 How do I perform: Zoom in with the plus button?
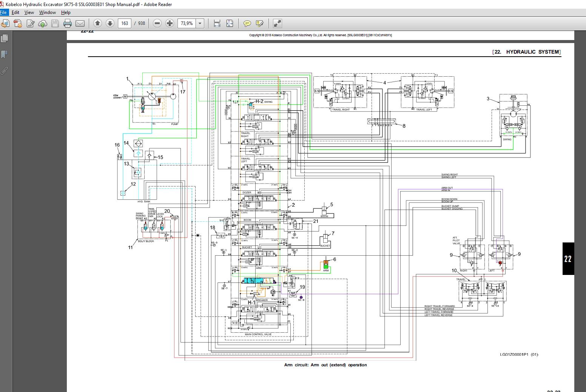(x=170, y=23)
